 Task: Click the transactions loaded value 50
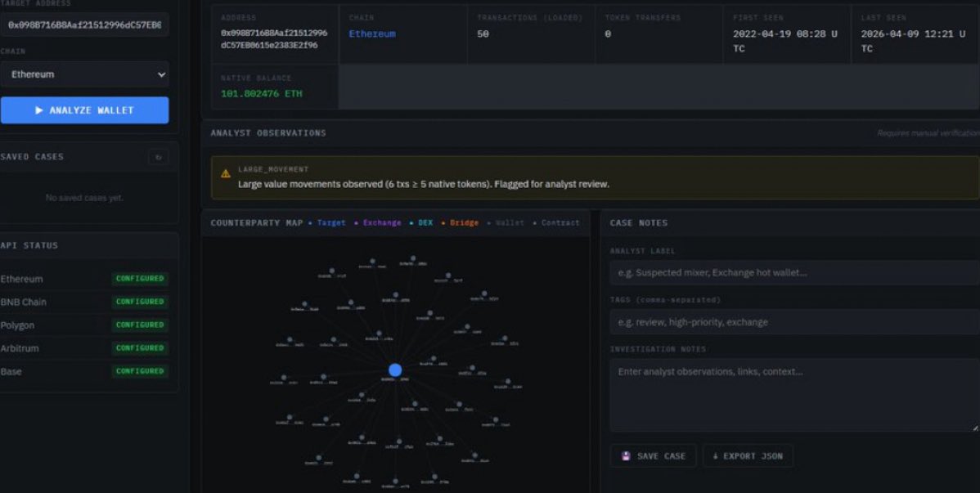point(483,34)
